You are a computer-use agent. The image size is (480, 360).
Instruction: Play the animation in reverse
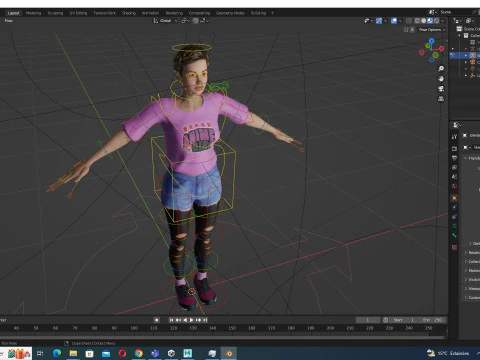click(x=185, y=320)
